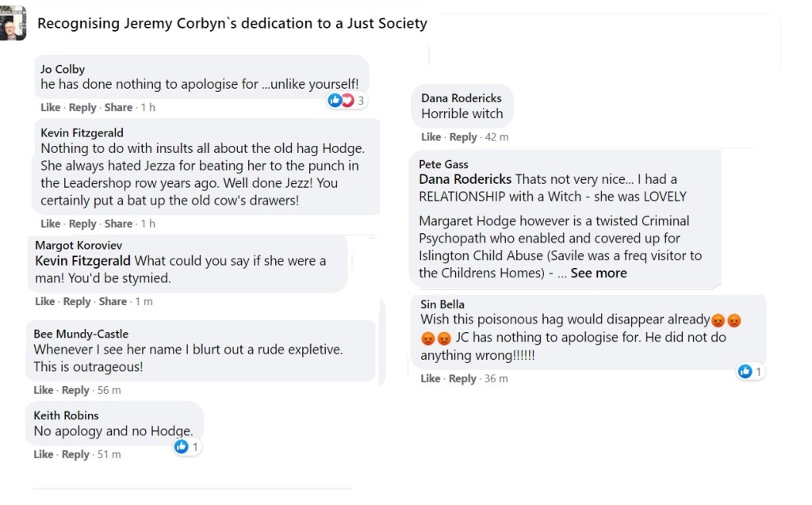This screenshot has width=812, height=505.
Task: Expand Pete Gass comment with See more
Action: click(x=599, y=273)
